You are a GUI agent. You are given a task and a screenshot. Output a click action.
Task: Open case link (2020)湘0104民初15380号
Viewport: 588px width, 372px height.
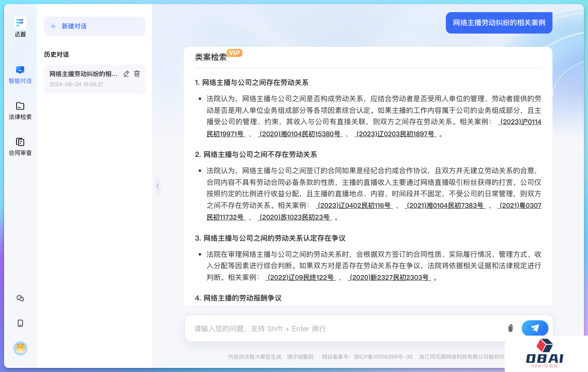(x=300, y=134)
